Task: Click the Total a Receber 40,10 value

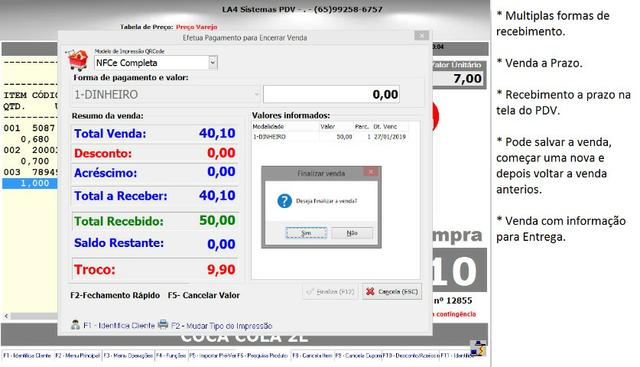Action: pyautogui.click(x=217, y=196)
